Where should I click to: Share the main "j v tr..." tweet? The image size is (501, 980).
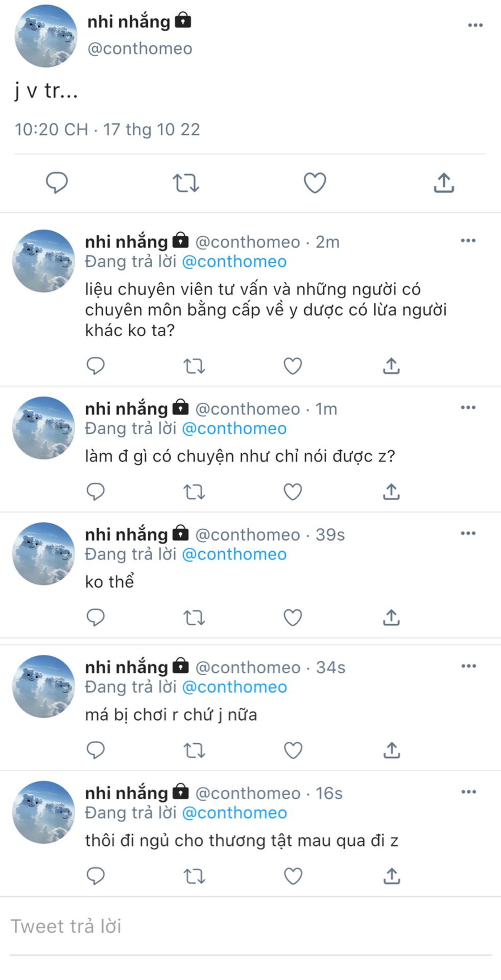(444, 183)
